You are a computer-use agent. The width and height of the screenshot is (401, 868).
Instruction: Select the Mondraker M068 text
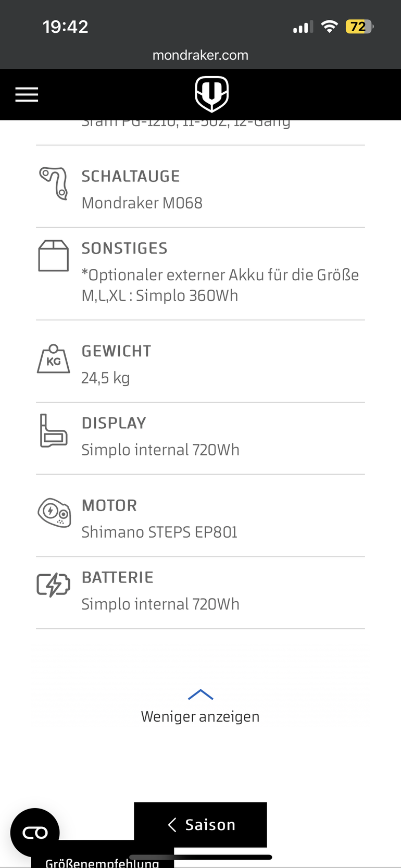142,203
